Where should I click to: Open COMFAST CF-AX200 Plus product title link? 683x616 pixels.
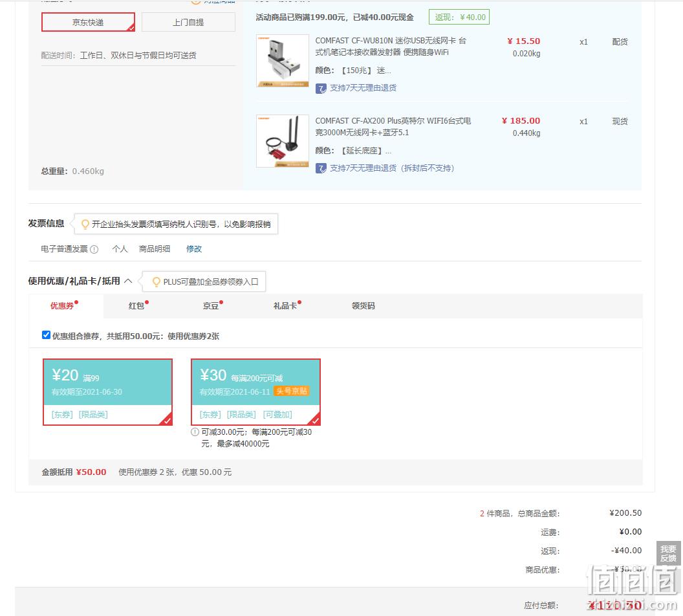393,126
